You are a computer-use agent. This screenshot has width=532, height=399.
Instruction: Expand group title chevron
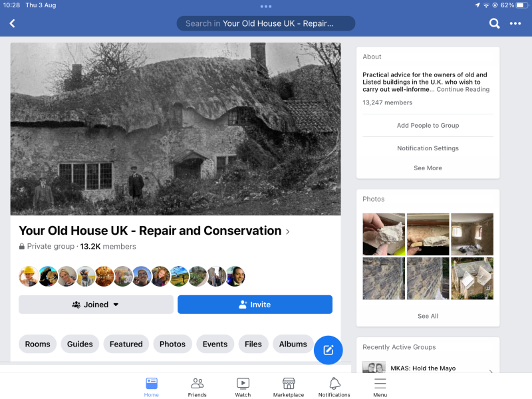click(288, 231)
